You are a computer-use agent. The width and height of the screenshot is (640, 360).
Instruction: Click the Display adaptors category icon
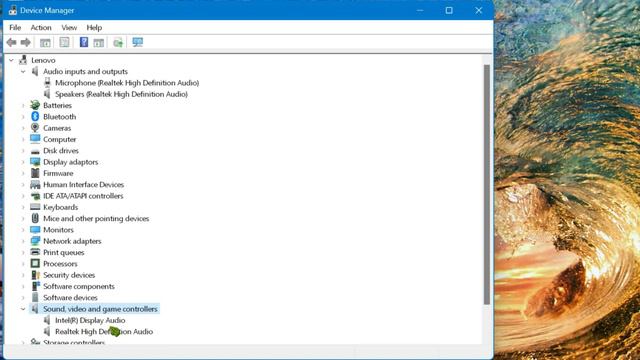tap(35, 162)
